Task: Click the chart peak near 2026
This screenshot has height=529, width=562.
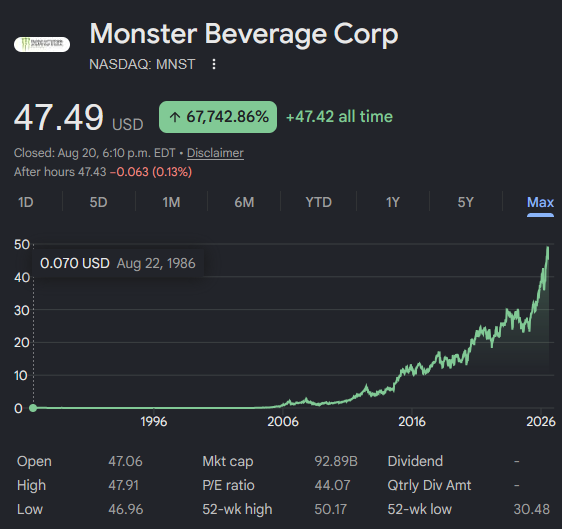Action: [x=547, y=247]
